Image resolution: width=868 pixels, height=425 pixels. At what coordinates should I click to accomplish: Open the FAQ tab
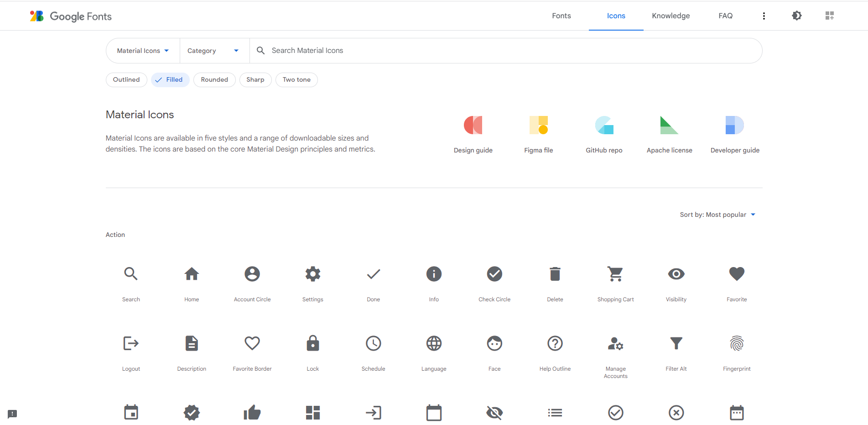pos(726,16)
